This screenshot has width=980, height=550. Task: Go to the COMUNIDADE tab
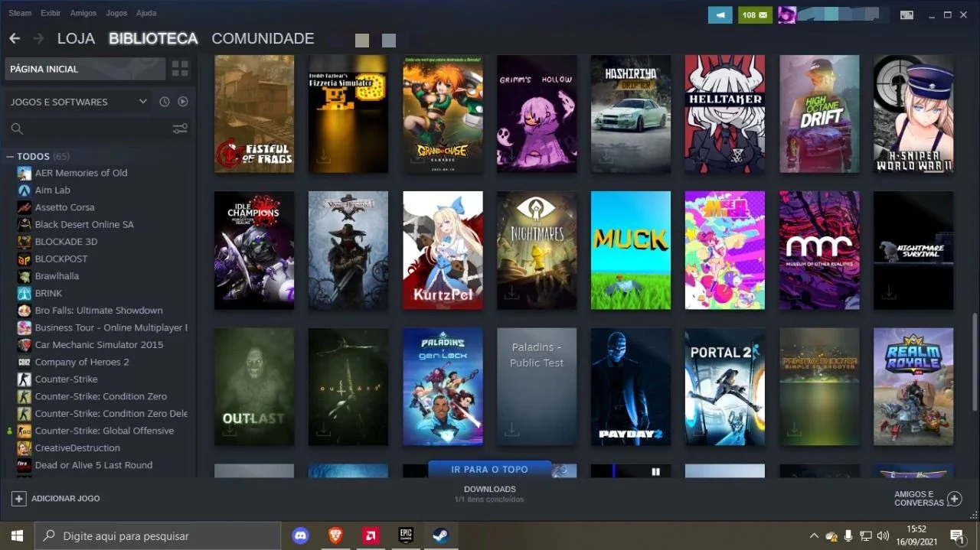click(x=263, y=38)
